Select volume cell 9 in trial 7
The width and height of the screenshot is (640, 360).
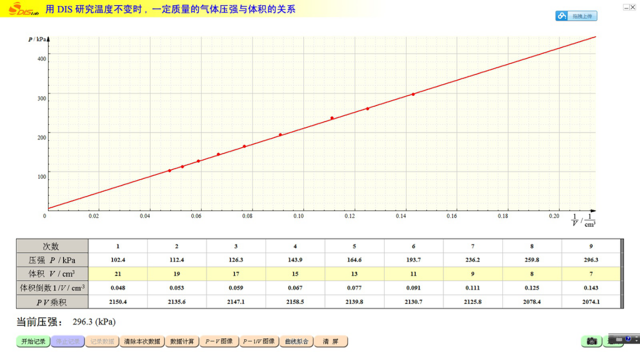[x=473, y=274]
